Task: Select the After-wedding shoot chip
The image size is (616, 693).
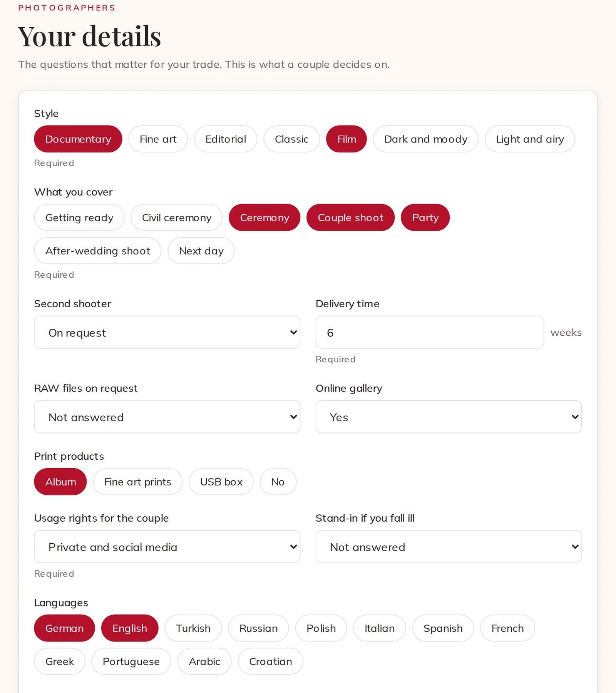Action: coord(98,251)
